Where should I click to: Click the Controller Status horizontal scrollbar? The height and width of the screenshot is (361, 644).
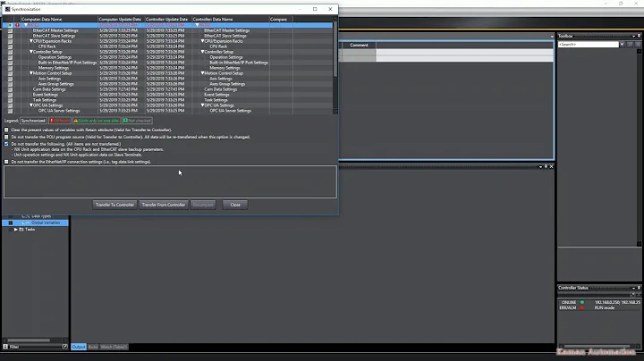click(x=598, y=346)
